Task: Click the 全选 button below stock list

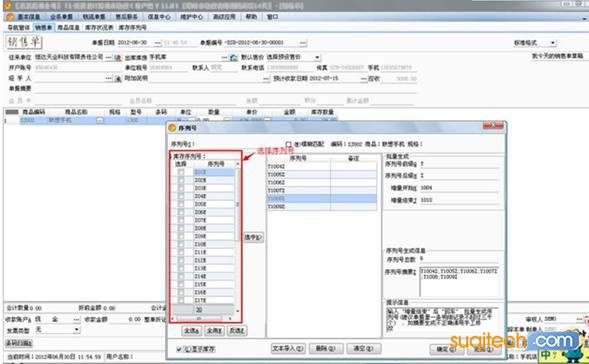Action: click(x=192, y=331)
